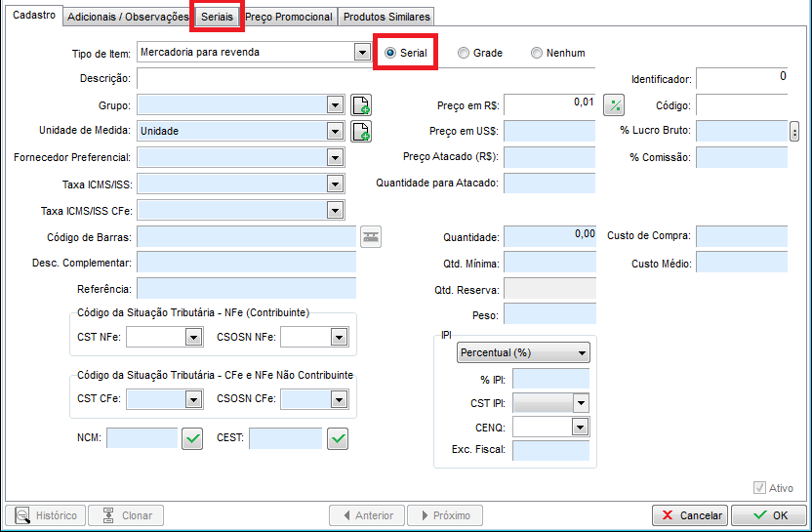Click three-dot button beside % Lucro Bruto
The height and width of the screenshot is (532, 812).
click(x=794, y=132)
